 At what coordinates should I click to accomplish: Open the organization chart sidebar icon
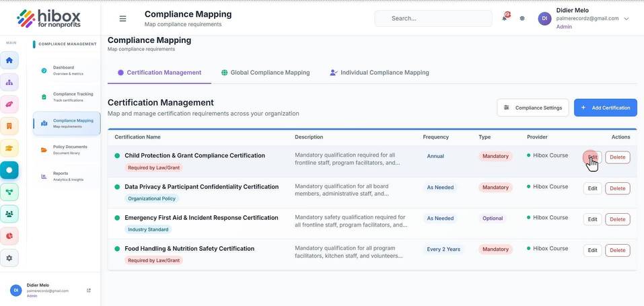[x=9, y=82]
